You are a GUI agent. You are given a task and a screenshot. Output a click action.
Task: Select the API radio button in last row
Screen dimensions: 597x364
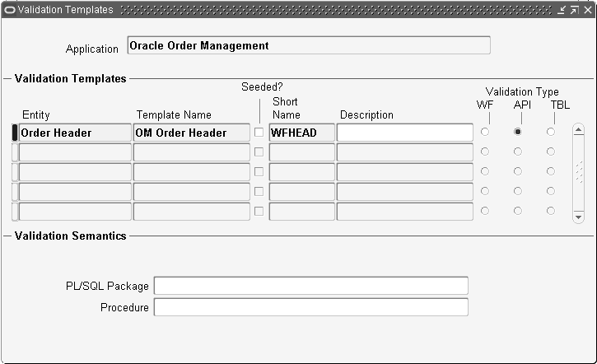[x=518, y=211]
